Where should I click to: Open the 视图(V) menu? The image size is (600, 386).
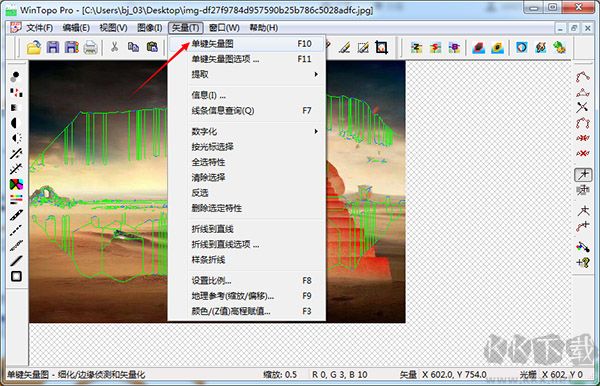113,28
